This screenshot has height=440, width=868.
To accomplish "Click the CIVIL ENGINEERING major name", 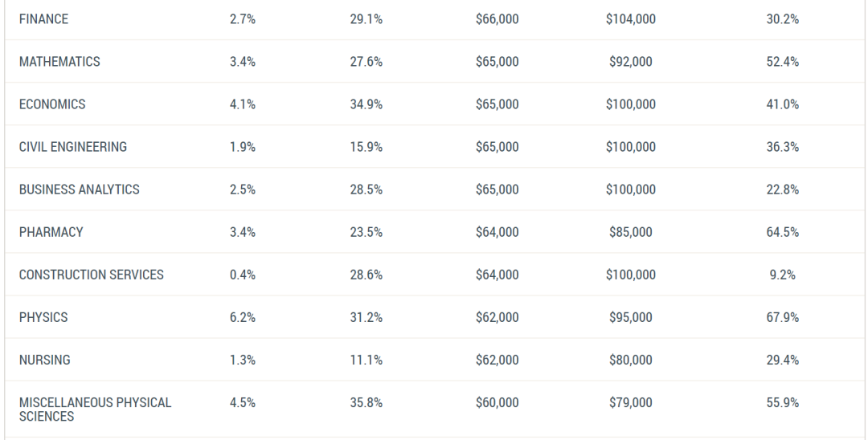I will (73, 147).
